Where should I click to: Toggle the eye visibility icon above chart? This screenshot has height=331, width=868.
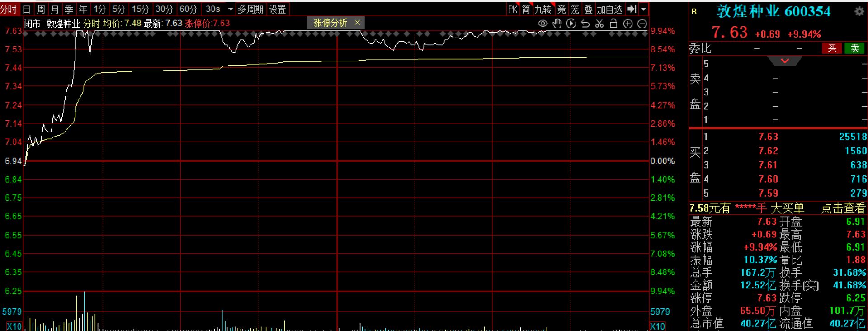pos(542,24)
